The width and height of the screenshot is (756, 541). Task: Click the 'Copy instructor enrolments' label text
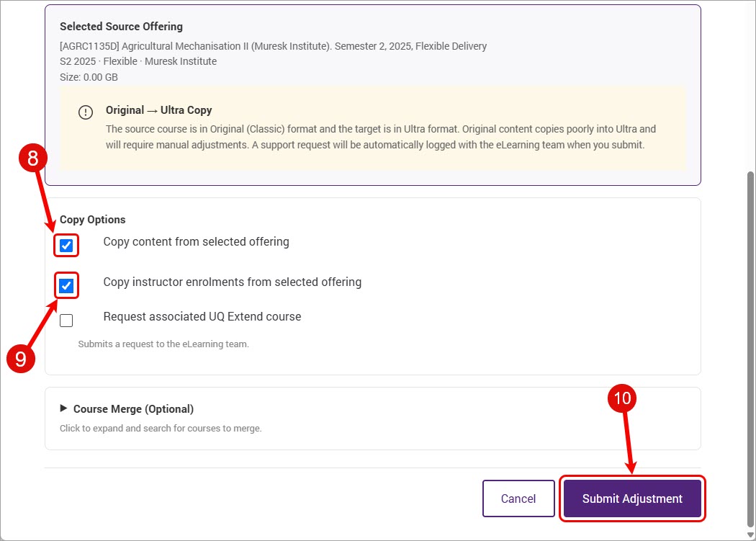(233, 282)
